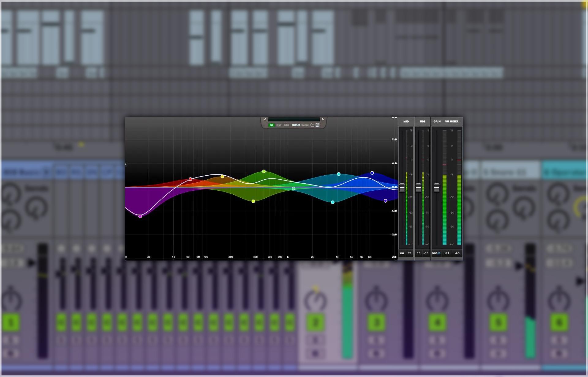This screenshot has height=377, width=588.
Task: Open the preset folder icon
Action: (312, 125)
